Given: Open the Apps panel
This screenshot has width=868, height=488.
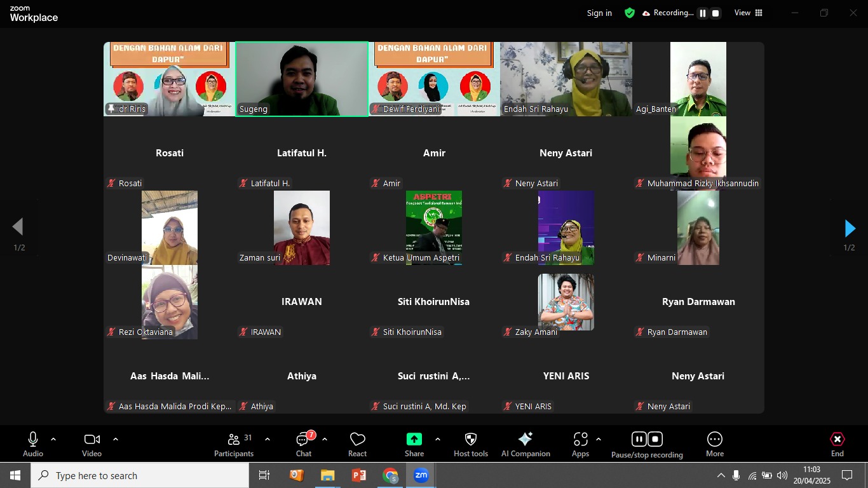Looking at the screenshot, I should point(580,444).
